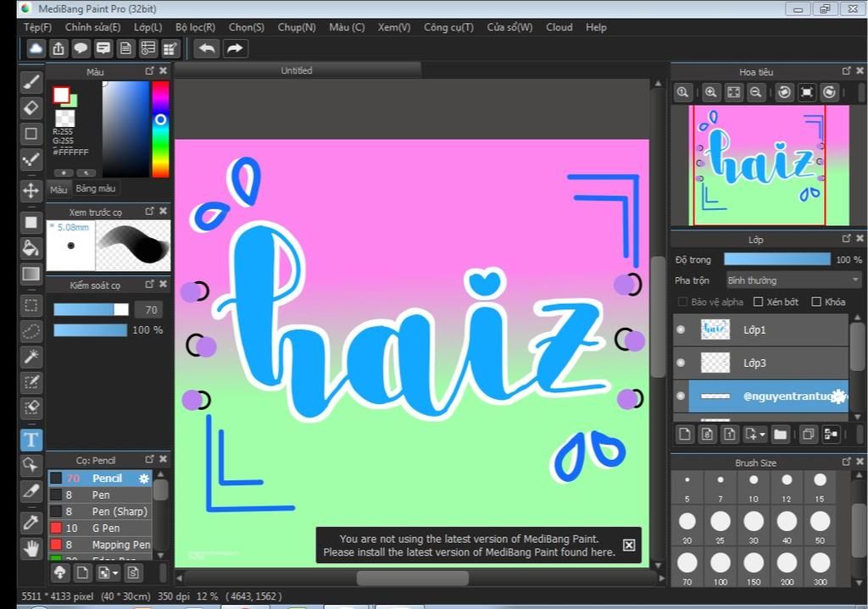The height and width of the screenshot is (609, 868).
Task: Select the Pen (Sharp) brush
Action: point(100,512)
